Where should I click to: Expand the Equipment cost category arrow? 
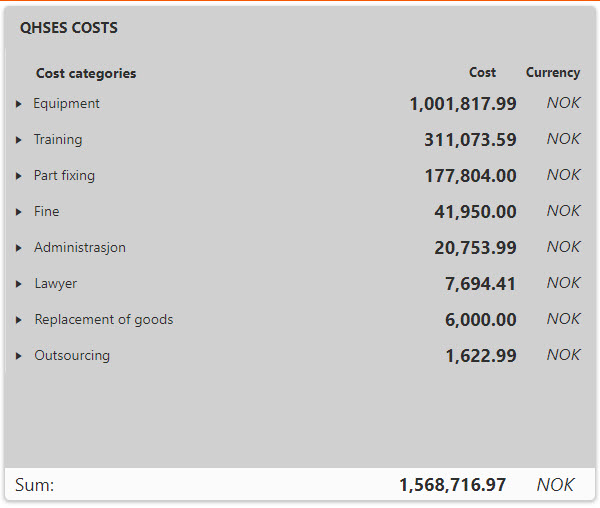click(x=19, y=104)
